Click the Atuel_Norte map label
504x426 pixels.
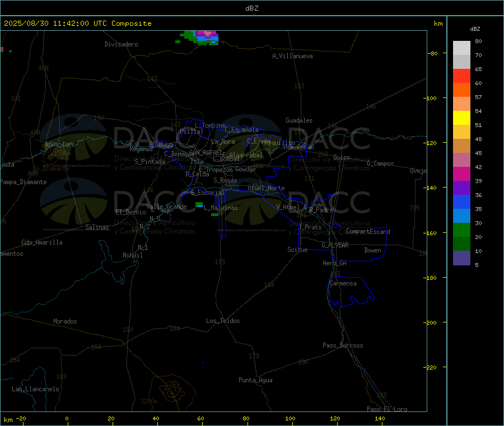(266, 188)
